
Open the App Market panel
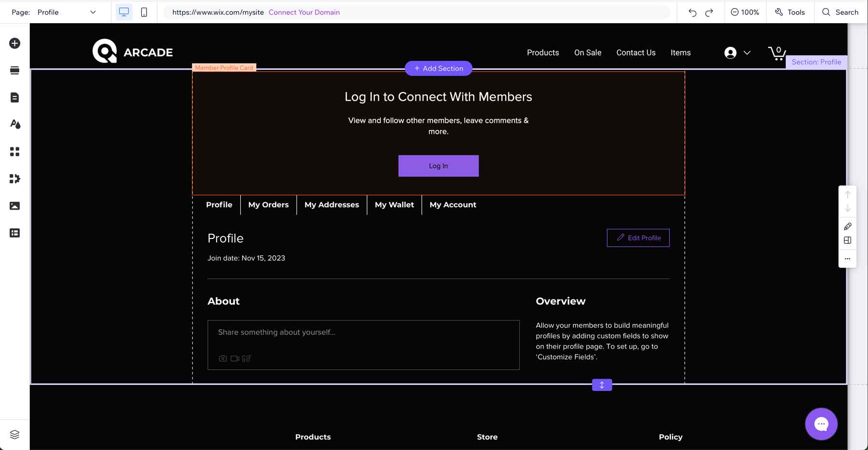14,179
